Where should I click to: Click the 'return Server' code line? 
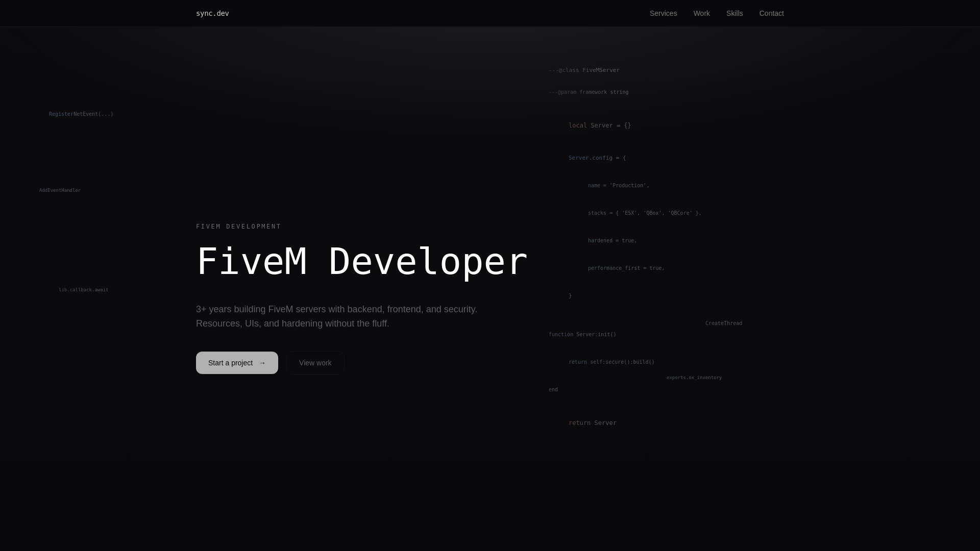pos(593,423)
